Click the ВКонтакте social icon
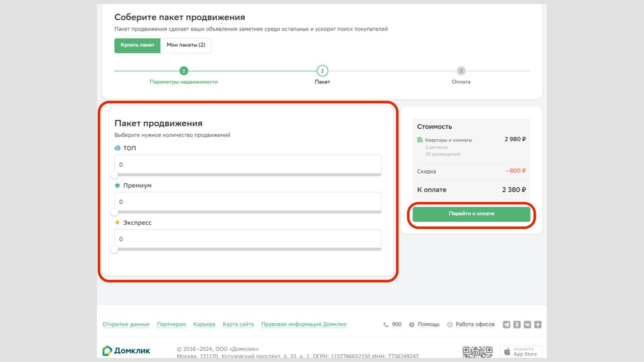This screenshot has width=644, height=362. (528, 324)
